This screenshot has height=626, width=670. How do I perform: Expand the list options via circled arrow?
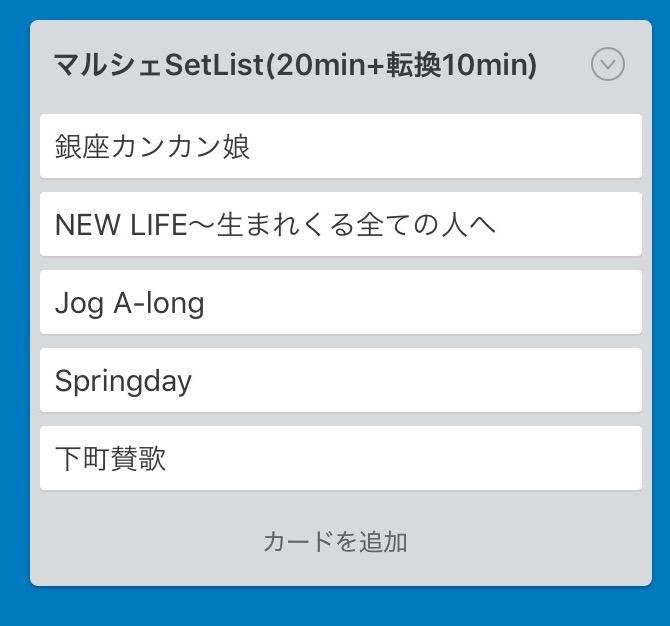[x=608, y=65]
